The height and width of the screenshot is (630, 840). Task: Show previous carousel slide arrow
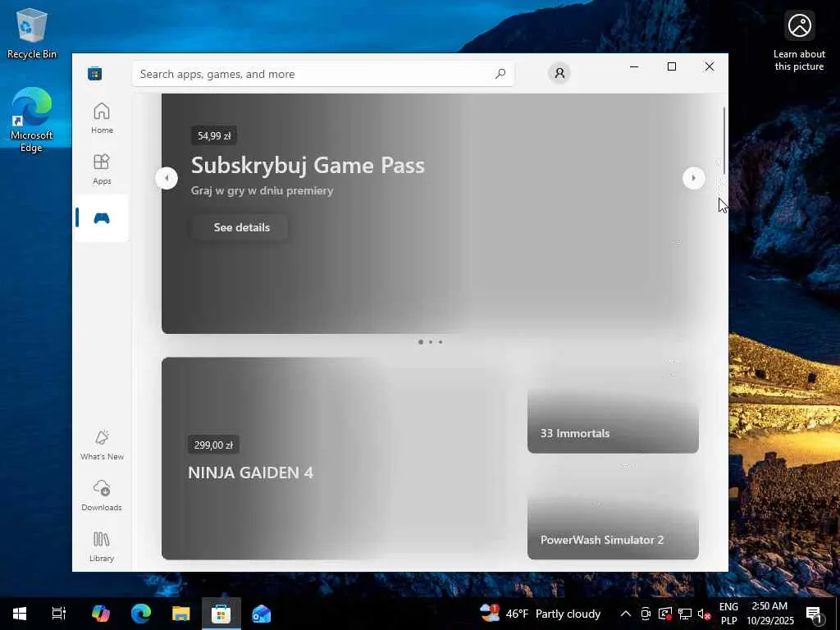(167, 178)
